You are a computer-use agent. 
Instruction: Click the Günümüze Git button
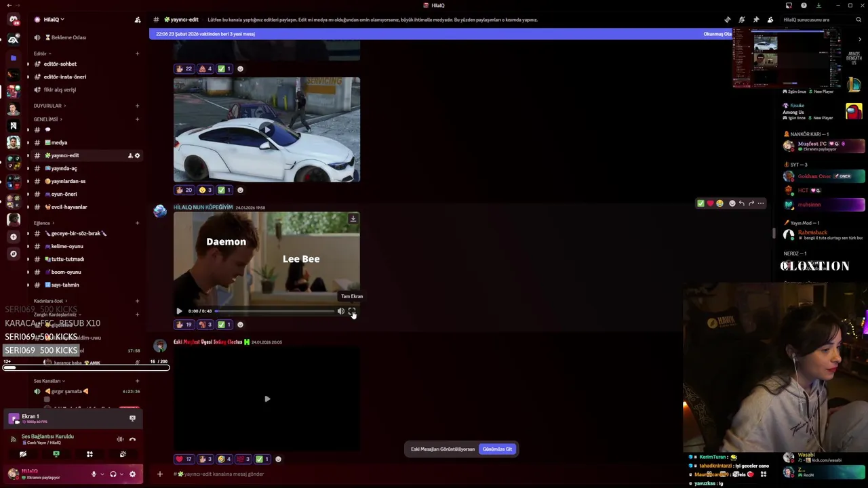(497, 449)
